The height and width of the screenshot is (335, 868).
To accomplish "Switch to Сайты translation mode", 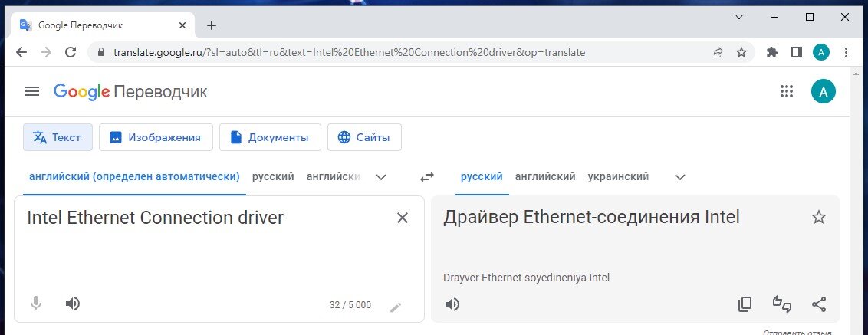I will click(x=365, y=137).
